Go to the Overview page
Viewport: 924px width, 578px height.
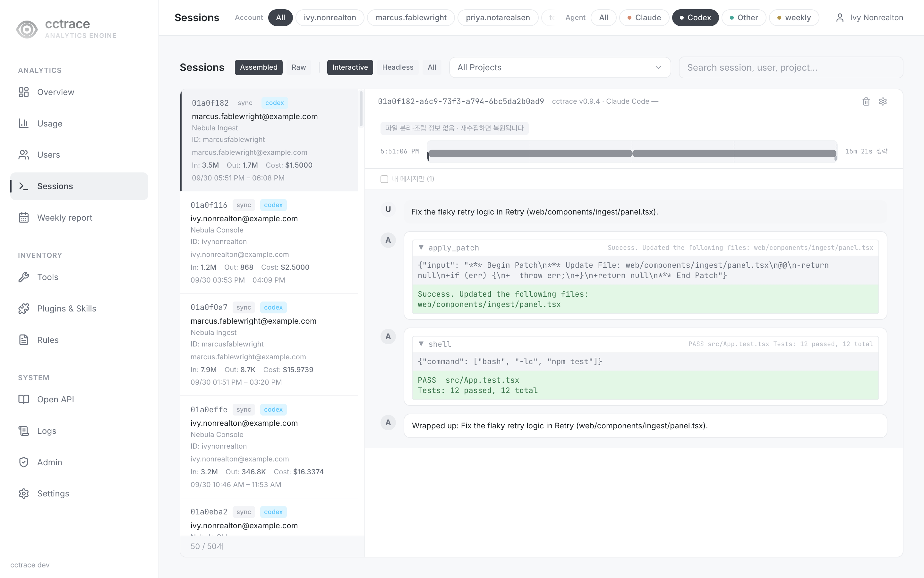[79, 92]
